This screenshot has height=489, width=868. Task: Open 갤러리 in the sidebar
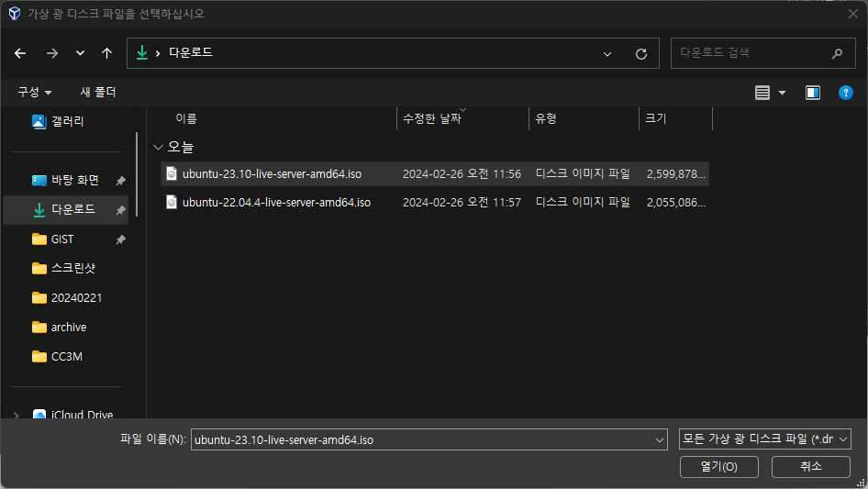(58, 121)
